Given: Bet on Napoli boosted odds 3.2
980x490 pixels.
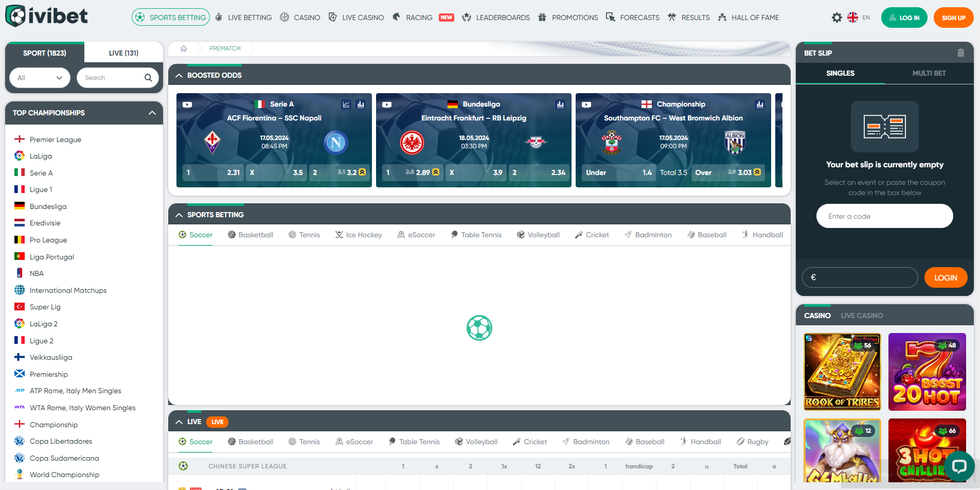Looking at the screenshot, I should 339,172.
